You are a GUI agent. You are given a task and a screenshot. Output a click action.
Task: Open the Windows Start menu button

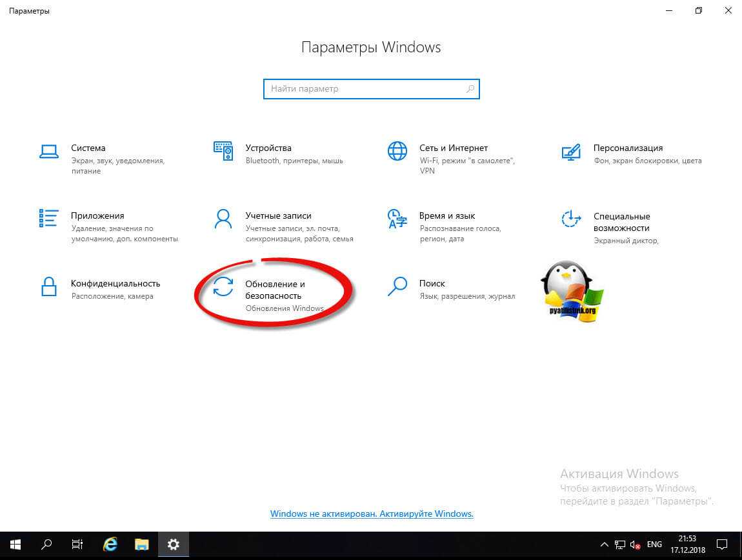pyautogui.click(x=15, y=545)
